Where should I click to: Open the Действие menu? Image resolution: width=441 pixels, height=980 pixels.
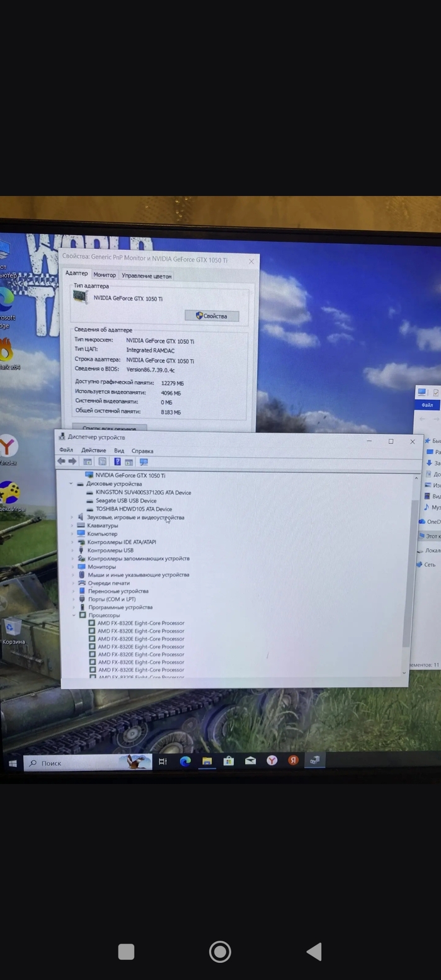pos(93,450)
